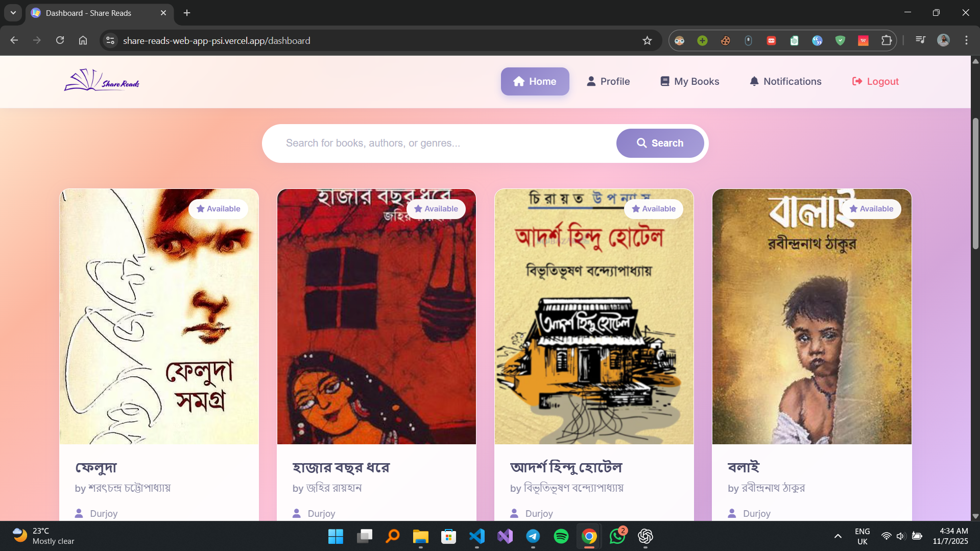Select the Notifications bell icon
The height and width of the screenshot is (551, 980).
click(x=754, y=81)
